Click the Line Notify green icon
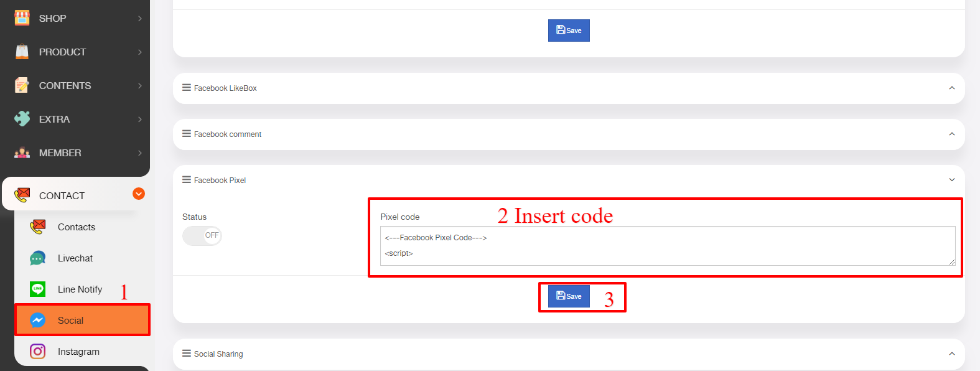The width and height of the screenshot is (980, 371). (37, 289)
